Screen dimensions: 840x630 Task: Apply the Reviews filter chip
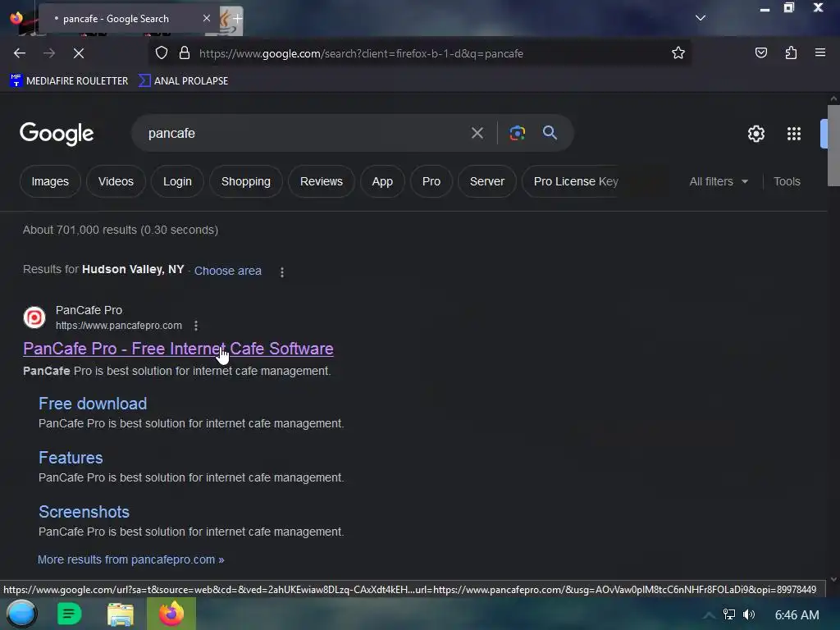[322, 181]
